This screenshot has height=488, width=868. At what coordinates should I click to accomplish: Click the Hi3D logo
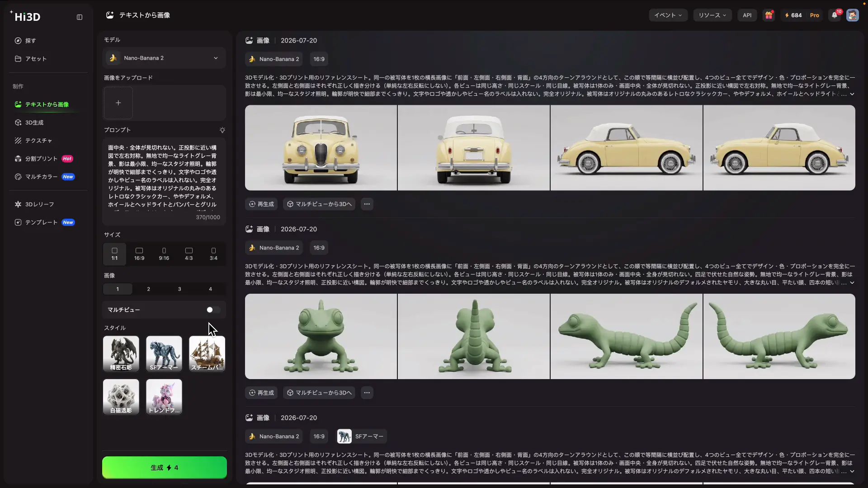point(25,17)
